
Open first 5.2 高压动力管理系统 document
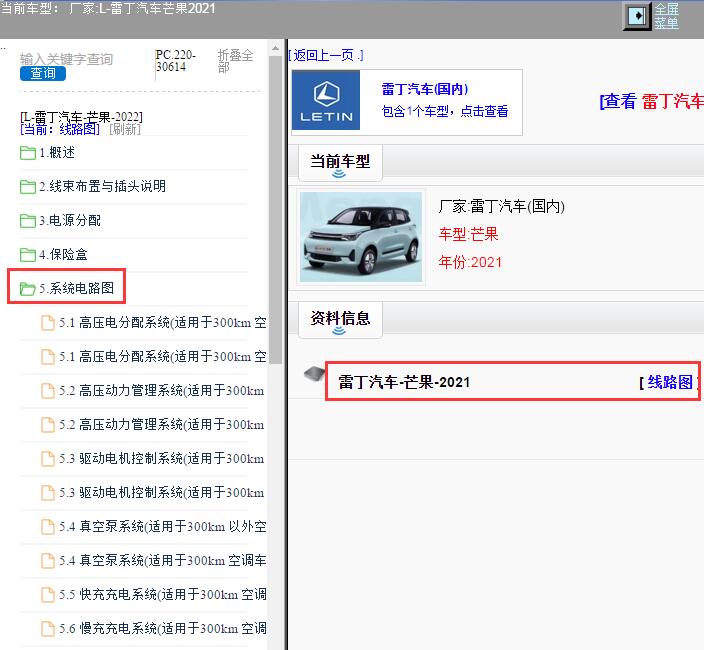pyautogui.click(x=162, y=391)
